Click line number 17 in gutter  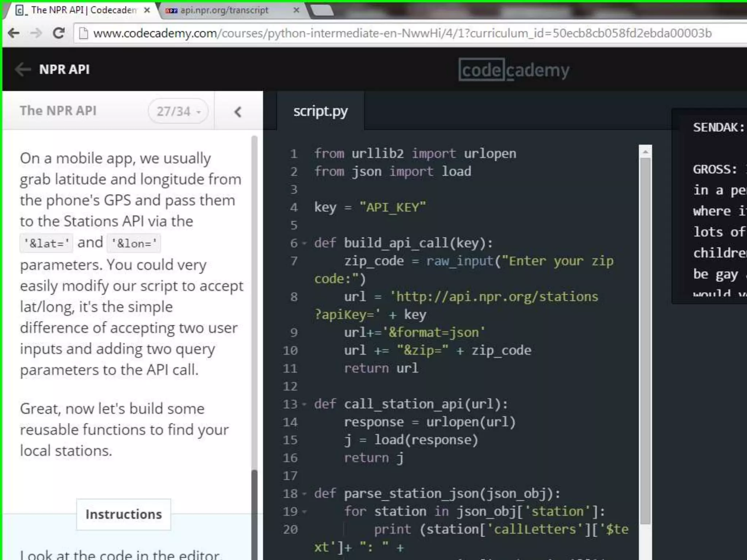(290, 475)
